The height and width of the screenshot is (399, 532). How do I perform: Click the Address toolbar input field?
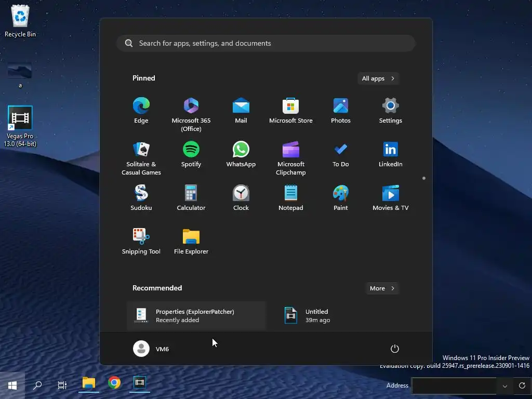click(x=454, y=386)
